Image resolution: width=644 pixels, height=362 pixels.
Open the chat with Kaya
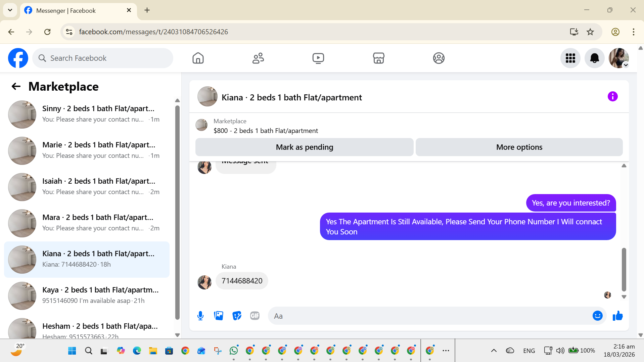87,296
